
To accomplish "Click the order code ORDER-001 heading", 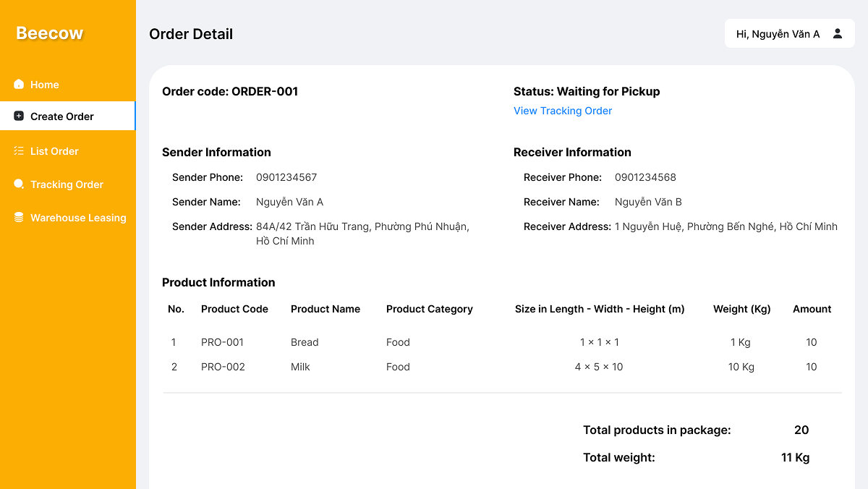I will pyautogui.click(x=230, y=91).
